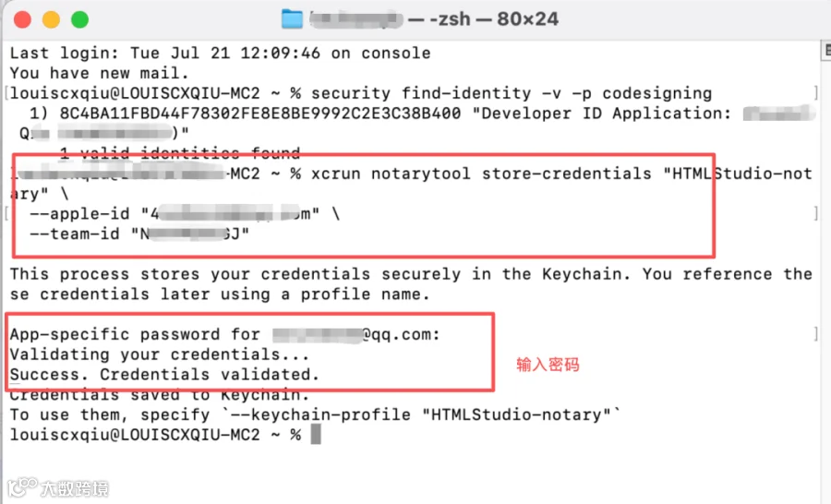Screen dimensions: 831x504
Task: Click the green zoom window button
Action: tap(80, 19)
